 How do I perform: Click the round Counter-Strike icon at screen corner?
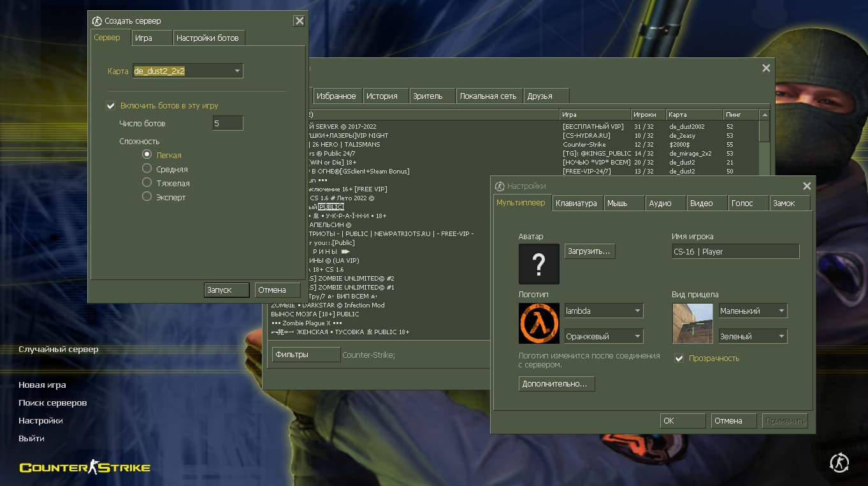coord(840,462)
